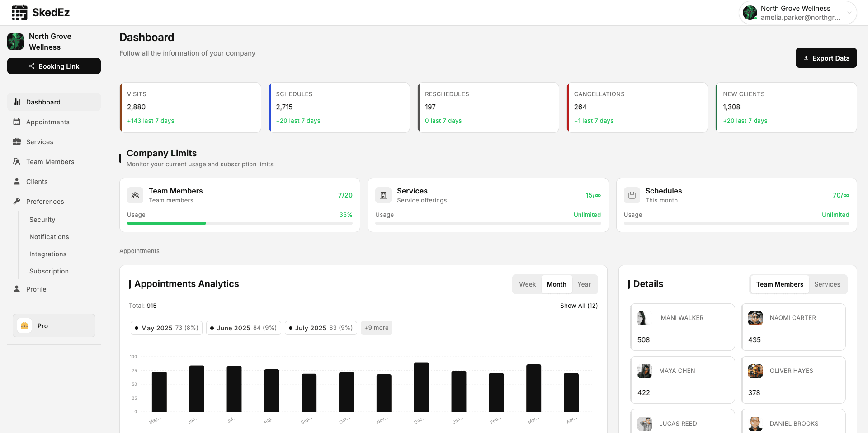Open the Dashboard sidebar icon
868x433 pixels.
[x=17, y=102]
